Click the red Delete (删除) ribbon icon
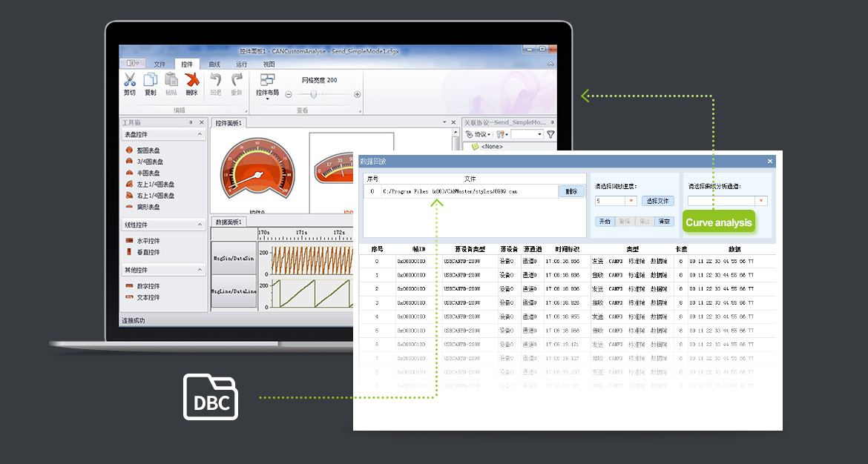The height and width of the screenshot is (464, 868). click(x=191, y=81)
